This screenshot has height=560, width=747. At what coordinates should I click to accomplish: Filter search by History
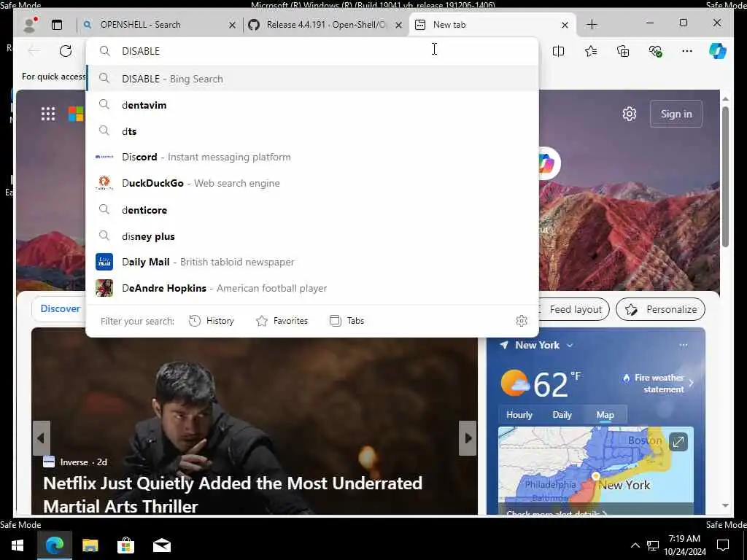tap(211, 321)
